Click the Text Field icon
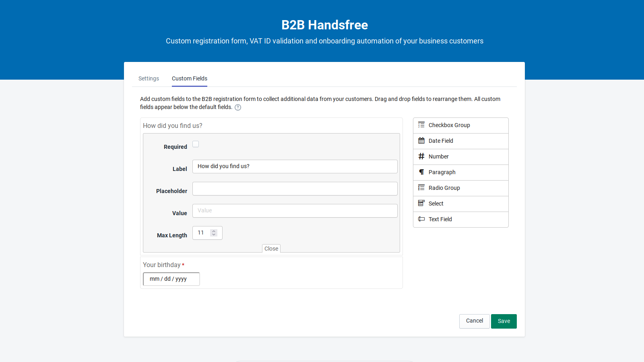Screen dimensions: 644x362 pyautogui.click(x=421, y=219)
